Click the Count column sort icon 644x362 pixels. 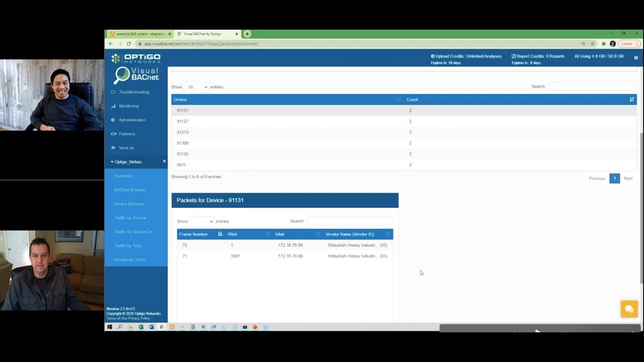click(x=631, y=100)
